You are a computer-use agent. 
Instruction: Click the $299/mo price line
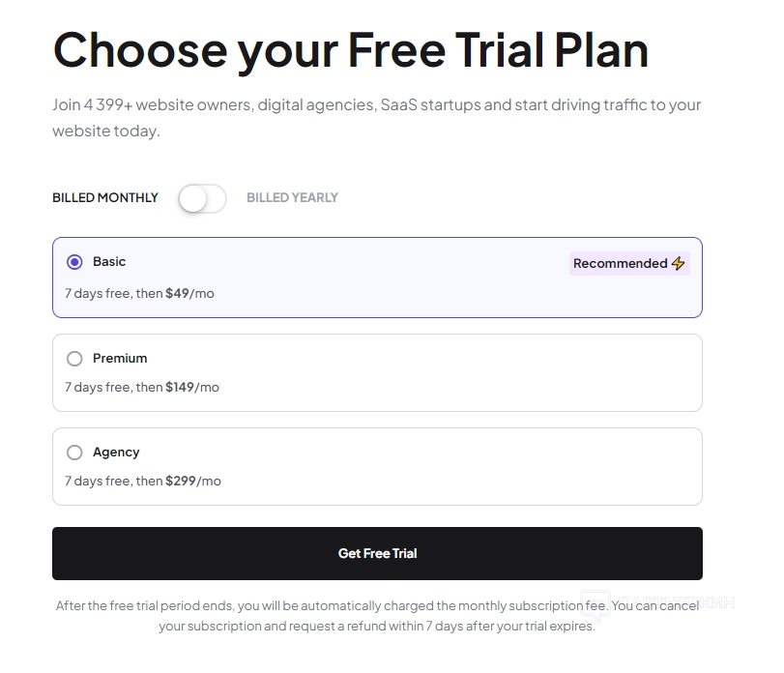143,481
